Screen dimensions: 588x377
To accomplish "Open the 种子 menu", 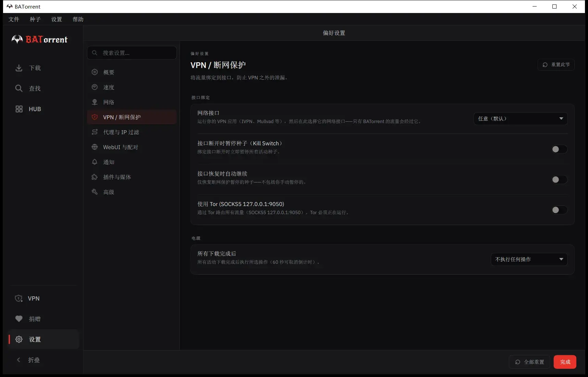I will click(x=35, y=19).
